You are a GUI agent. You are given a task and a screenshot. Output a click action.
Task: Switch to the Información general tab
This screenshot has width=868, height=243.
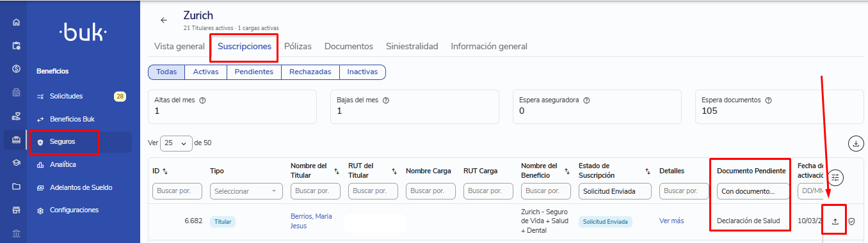(x=489, y=47)
